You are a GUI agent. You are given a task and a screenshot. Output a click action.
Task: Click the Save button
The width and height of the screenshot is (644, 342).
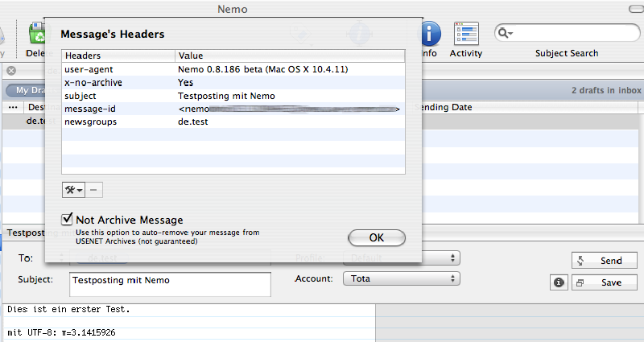[x=604, y=283]
